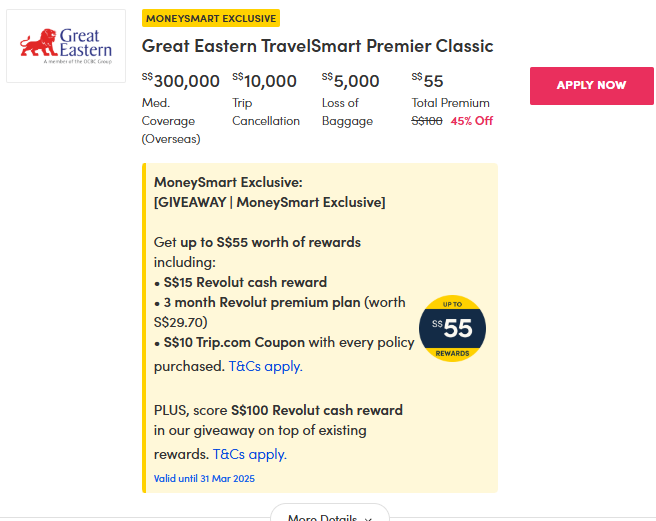Open first T&Cs apply link after Trip.com coupon
The image size is (656, 521).
point(266,366)
